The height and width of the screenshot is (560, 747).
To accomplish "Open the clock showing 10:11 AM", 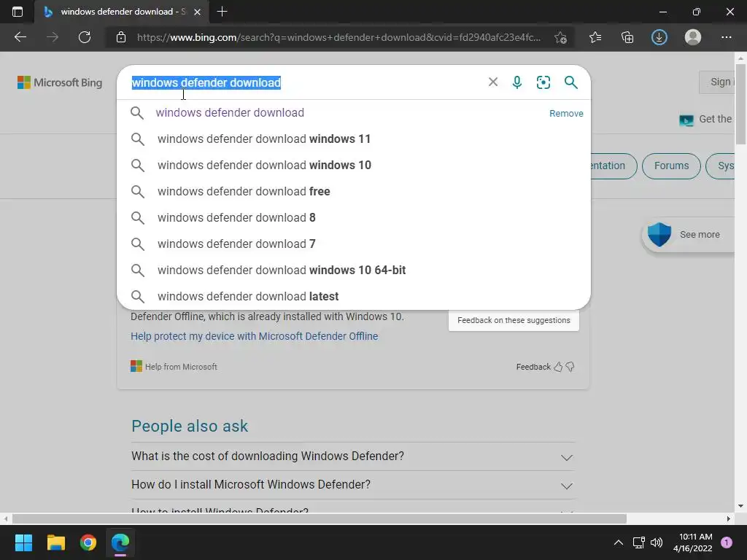I will pos(693,542).
